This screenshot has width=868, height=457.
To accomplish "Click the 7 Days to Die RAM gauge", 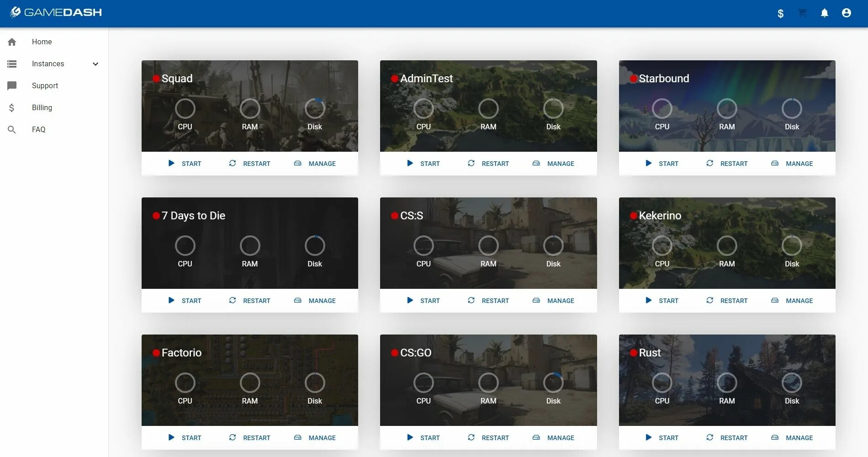I will [250, 246].
